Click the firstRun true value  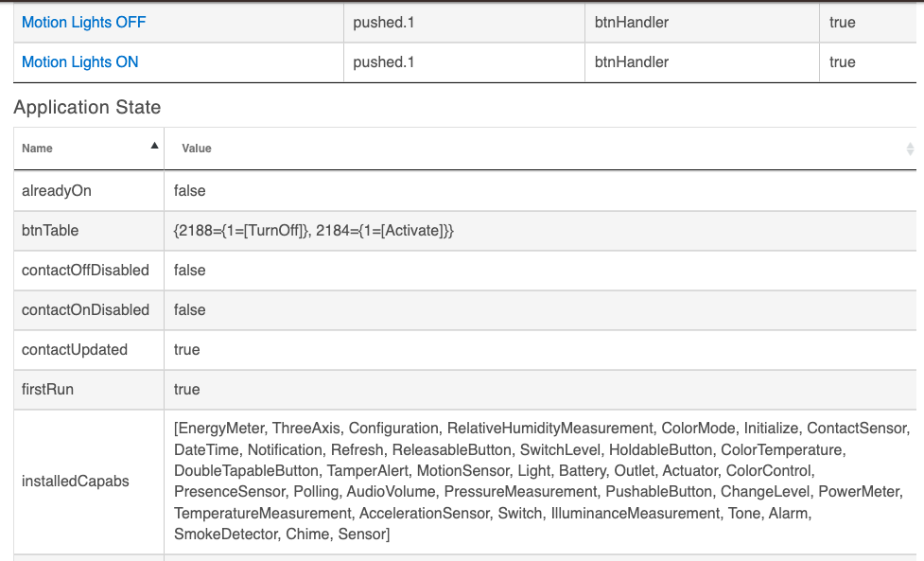pyautogui.click(x=187, y=389)
